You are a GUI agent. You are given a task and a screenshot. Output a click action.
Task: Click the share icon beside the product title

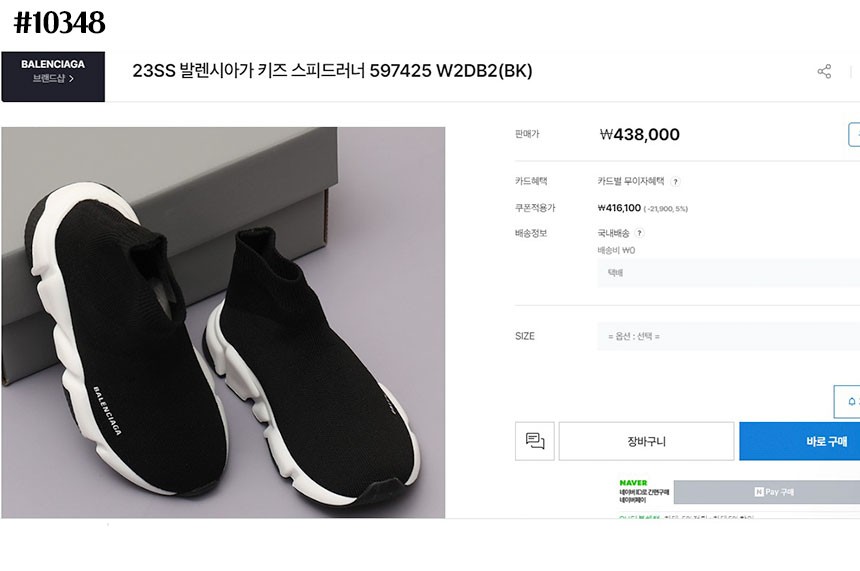point(824,72)
